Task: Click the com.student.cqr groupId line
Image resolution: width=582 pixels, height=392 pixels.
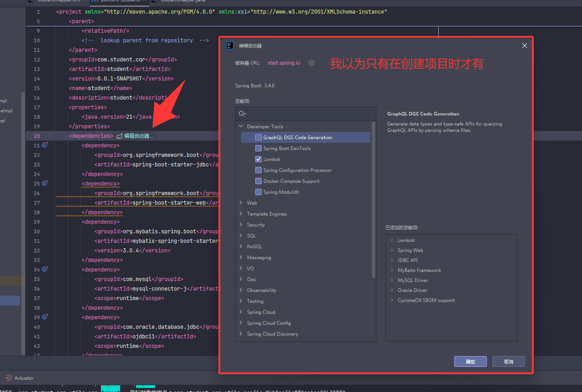Action: pyautogui.click(x=123, y=60)
